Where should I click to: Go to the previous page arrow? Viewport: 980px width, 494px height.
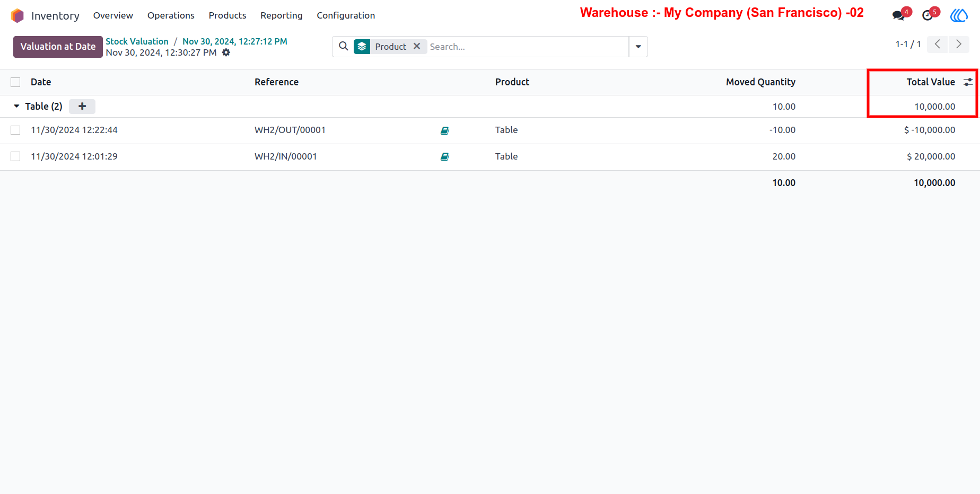pos(938,45)
